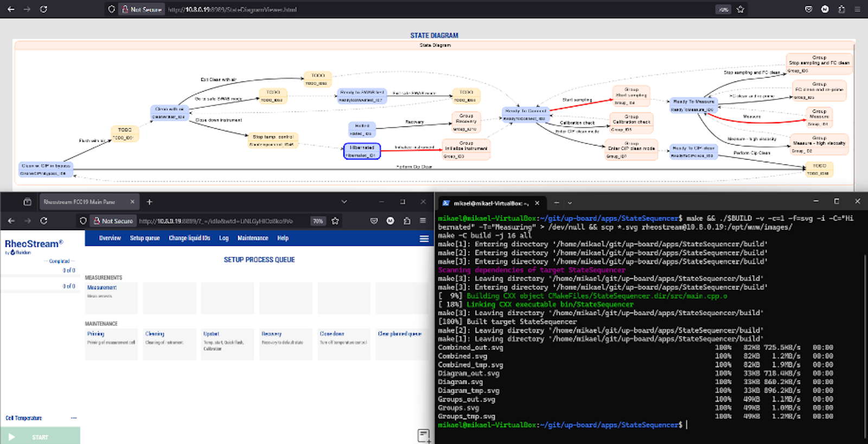Expand the terminal new-tab profile dropdown
The width and height of the screenshot is (868, 444).
tap(570, 203)
